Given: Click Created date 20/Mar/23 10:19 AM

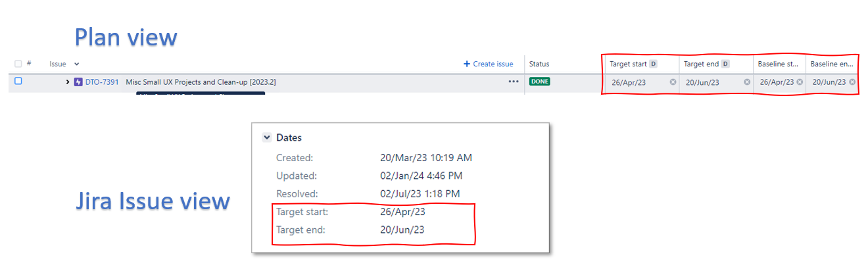Looking at the screenshot, I should 426,158.
